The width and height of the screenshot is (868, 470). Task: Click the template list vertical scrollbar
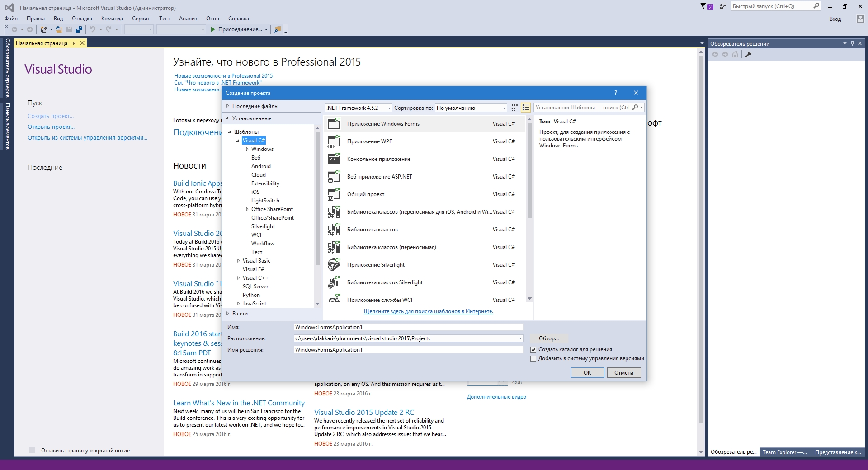[x=529, y=210]
